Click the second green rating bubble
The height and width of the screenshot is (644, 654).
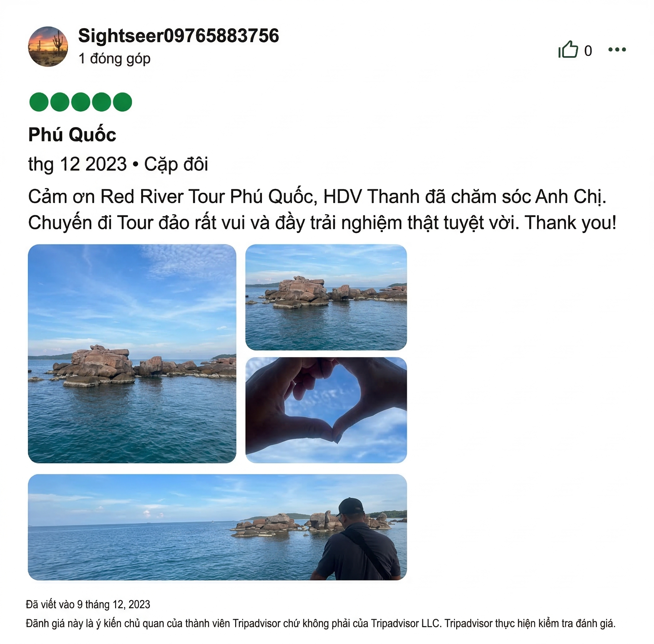point(60,102)
